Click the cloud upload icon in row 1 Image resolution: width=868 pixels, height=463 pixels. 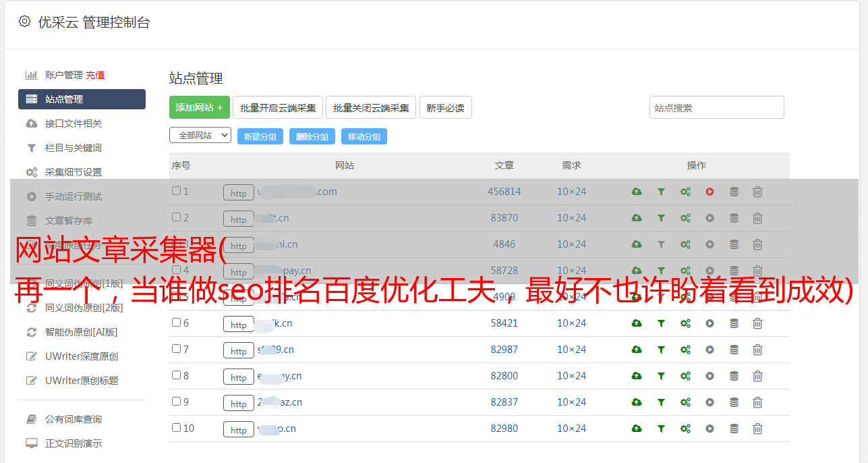coord(637,192)
